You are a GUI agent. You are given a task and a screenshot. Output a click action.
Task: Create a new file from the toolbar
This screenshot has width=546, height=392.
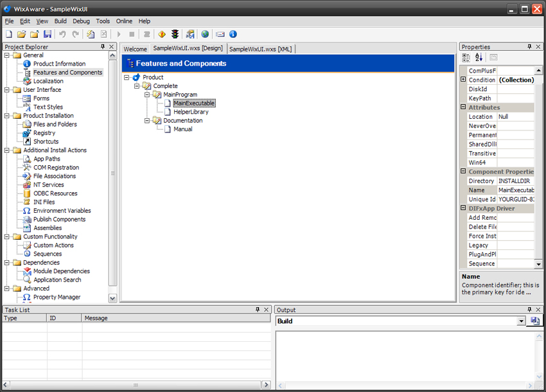(9, 34)
